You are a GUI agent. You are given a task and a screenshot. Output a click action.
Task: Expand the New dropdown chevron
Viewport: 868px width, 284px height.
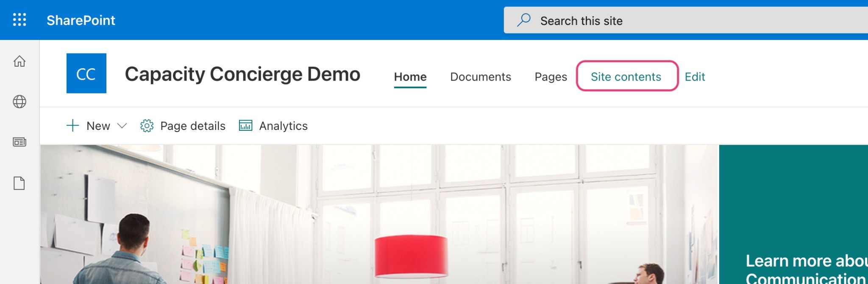(122, 126)
